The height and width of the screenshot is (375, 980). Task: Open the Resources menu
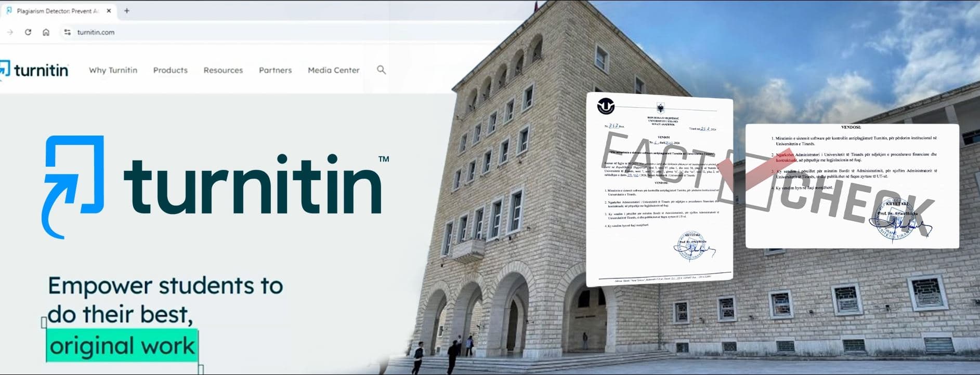click(x=223, y=70)
